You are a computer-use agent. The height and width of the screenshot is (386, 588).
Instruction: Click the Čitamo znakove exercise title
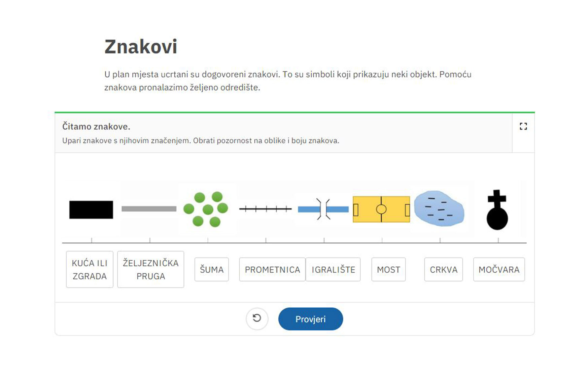click(96, 126)
